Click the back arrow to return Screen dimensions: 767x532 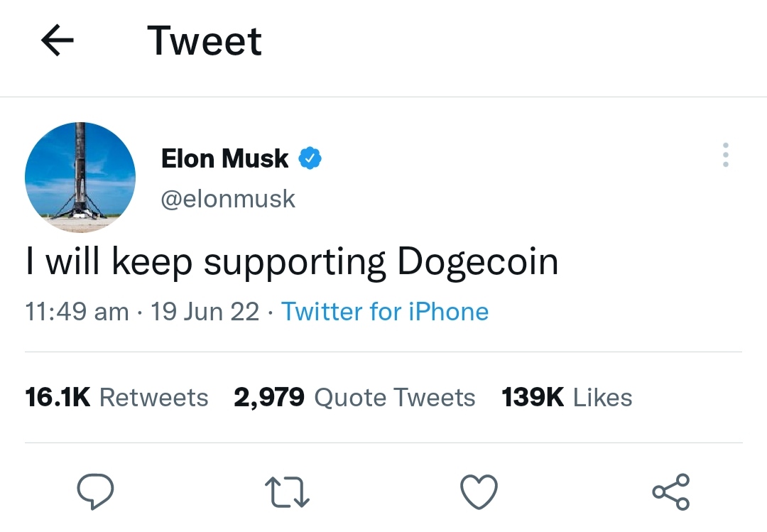coord(58,40)
